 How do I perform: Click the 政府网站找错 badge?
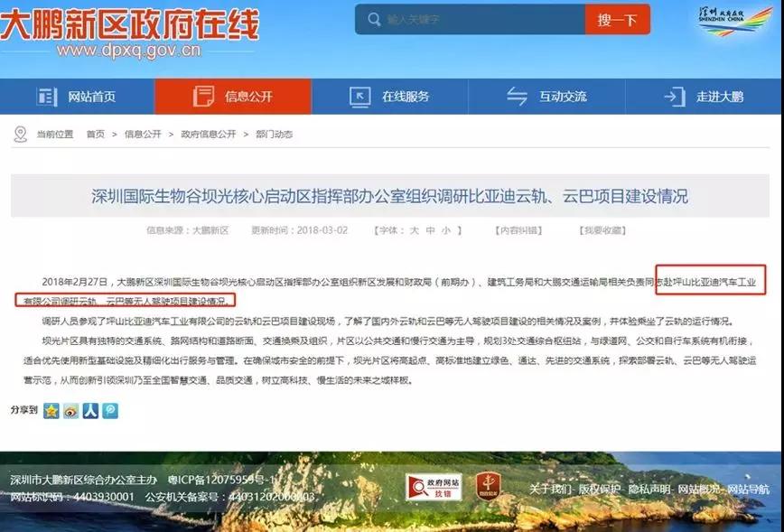pos(433,487)
